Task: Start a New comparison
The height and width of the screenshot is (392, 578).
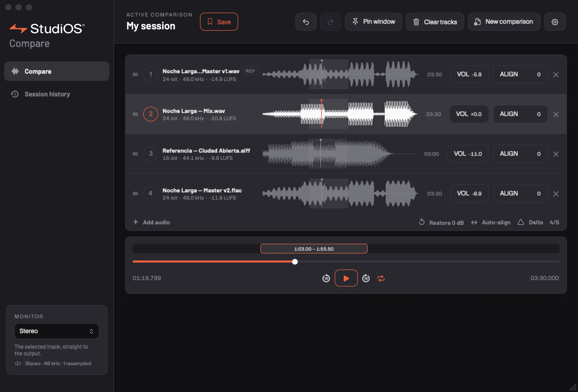Action: (x=504, y=22)
